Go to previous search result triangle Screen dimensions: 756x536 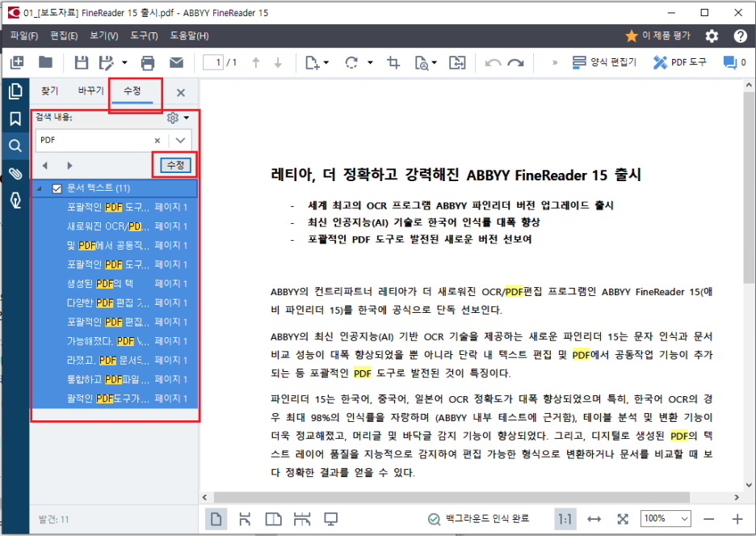[x=45, y=166]
